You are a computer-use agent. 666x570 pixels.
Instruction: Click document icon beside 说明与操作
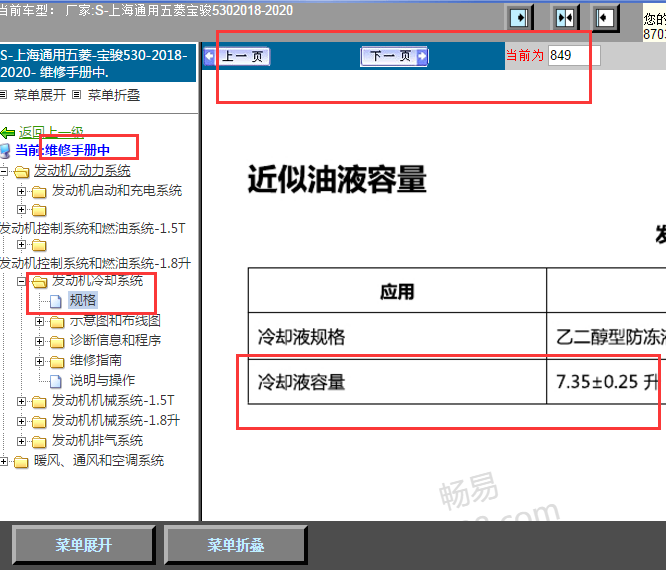[x=56, y=381]
